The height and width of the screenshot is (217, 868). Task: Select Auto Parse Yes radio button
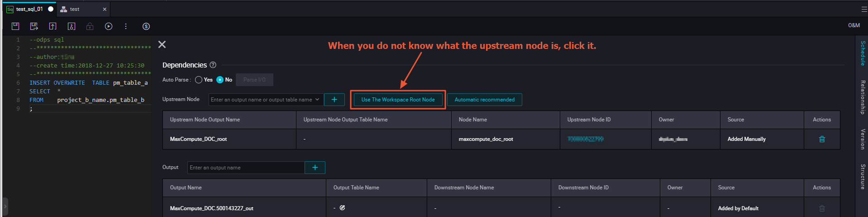tap(199, 80)
